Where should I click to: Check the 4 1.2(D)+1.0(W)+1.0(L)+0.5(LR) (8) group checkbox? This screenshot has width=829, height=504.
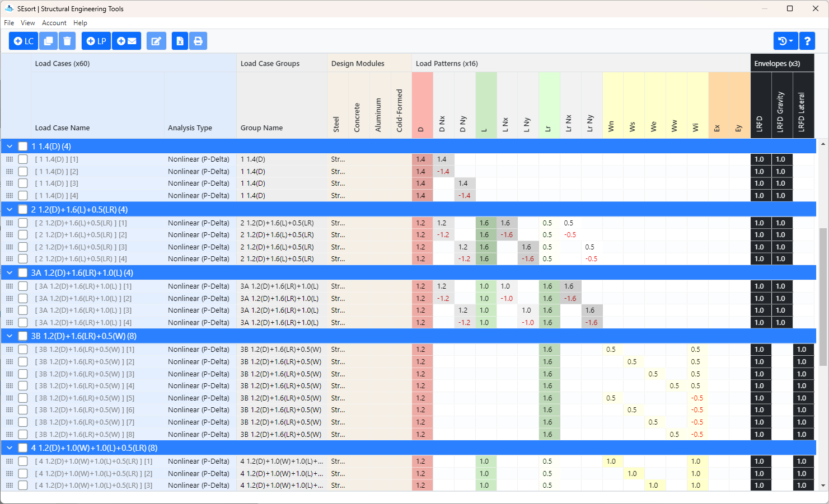click(x=22, y=448)
